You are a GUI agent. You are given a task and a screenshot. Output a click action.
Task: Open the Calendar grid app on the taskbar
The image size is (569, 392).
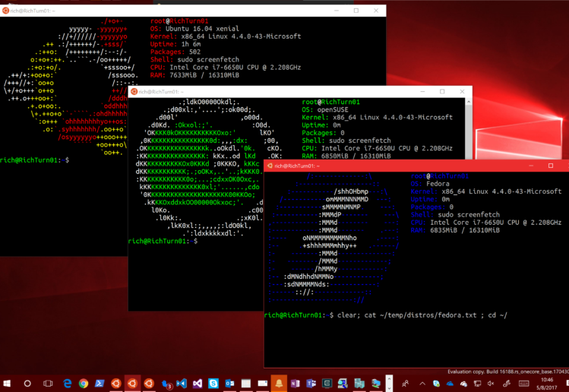[246, 384]
